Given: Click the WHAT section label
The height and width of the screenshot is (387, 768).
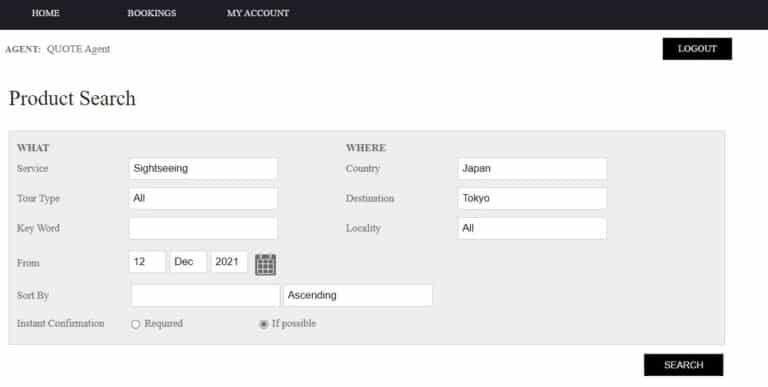Looking at the screenshot, I should (33, 148).
